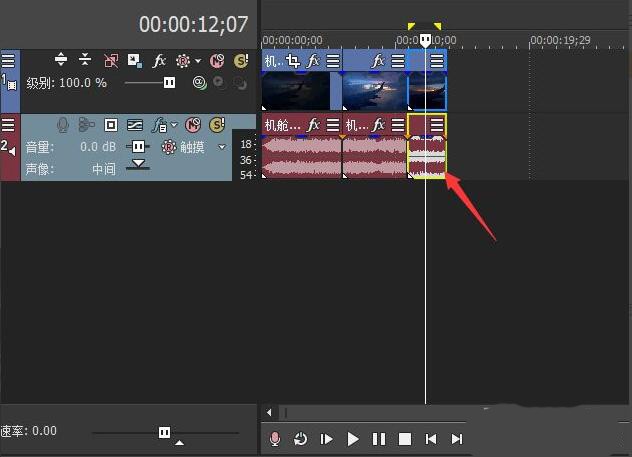Click bypass motion blur icon on video track
This screenshot has width=632, height=457.
(x=111, y=61)
